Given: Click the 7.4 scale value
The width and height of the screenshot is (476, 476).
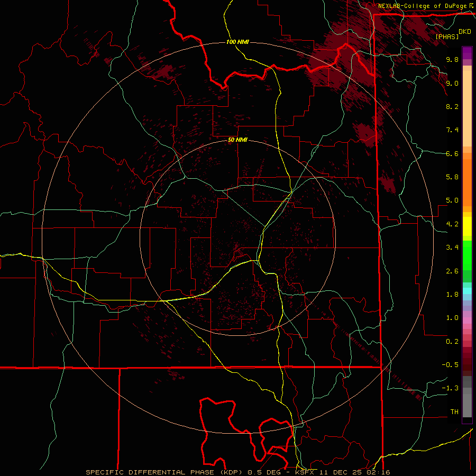Looking at the screenshot, I should point(452,130).
